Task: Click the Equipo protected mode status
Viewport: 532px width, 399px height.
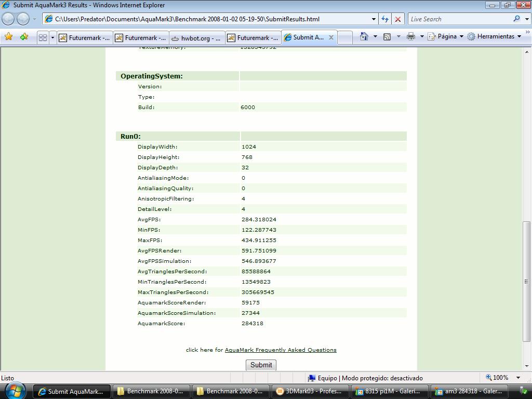Action: coord(365,378)
